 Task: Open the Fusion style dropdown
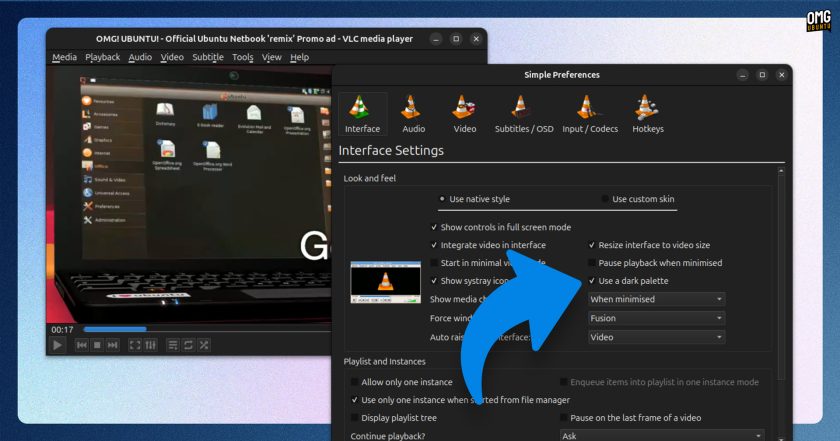pyautogui.click(x=656, y=318)
